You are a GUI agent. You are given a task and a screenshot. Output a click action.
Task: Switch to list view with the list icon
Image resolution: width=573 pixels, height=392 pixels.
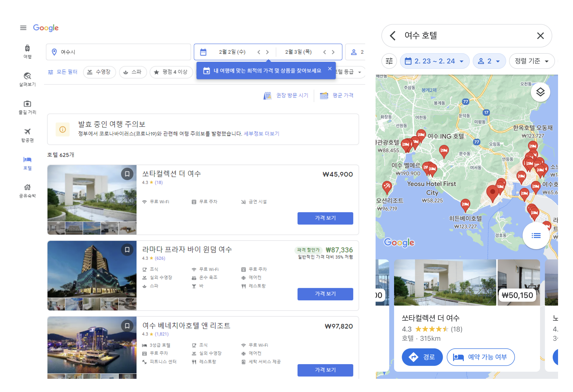536,236
